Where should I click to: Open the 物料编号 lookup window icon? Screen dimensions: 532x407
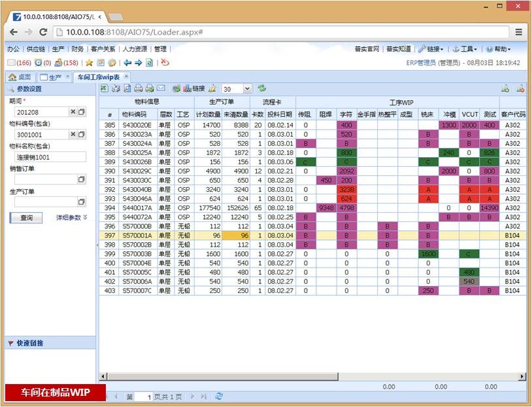82,135
